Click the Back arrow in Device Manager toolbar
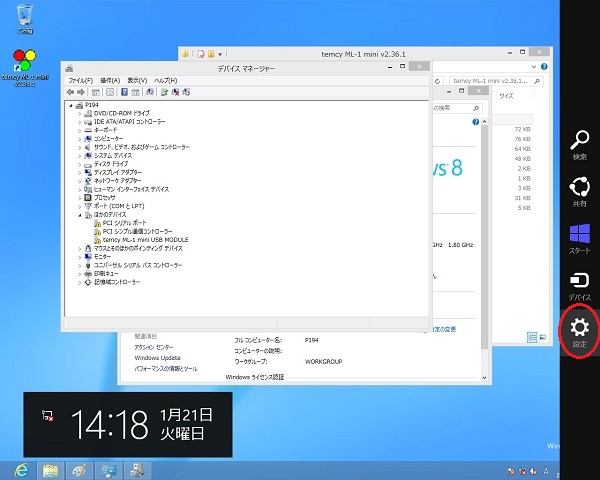Image resolution: width=600 pixels, height=480 pixels. point(70,92)
